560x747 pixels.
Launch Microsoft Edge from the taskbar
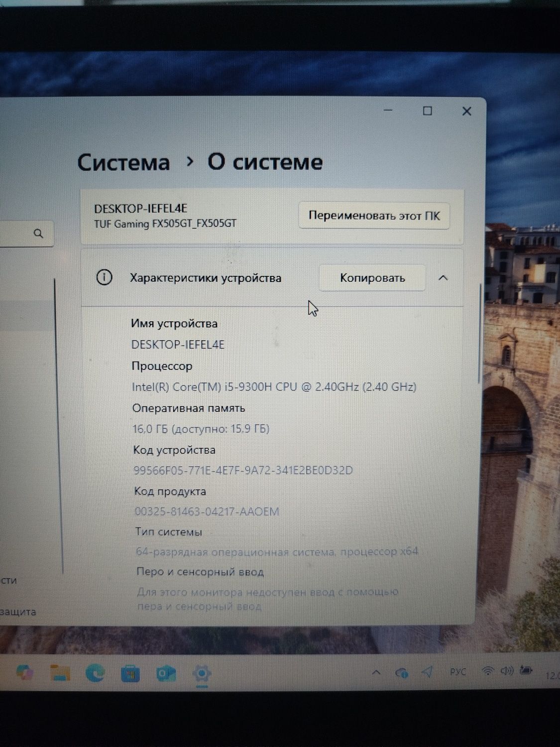click(95, 674)
